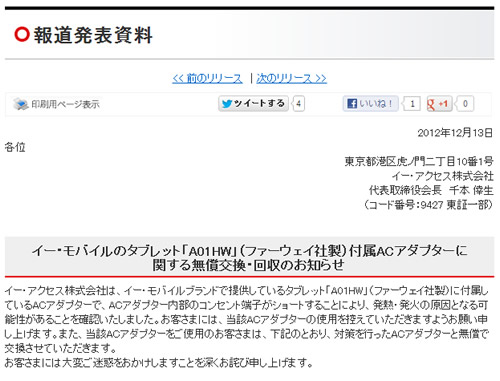The image size is (500, 381).
Task: Click the closing apology sentence お客さまには大変ご迷惑
Action: click(159, 362)
